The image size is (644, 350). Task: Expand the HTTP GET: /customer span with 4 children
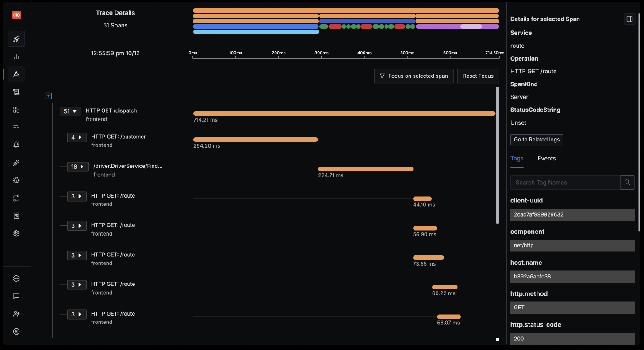pyautogui.click(x=77, y=137)
